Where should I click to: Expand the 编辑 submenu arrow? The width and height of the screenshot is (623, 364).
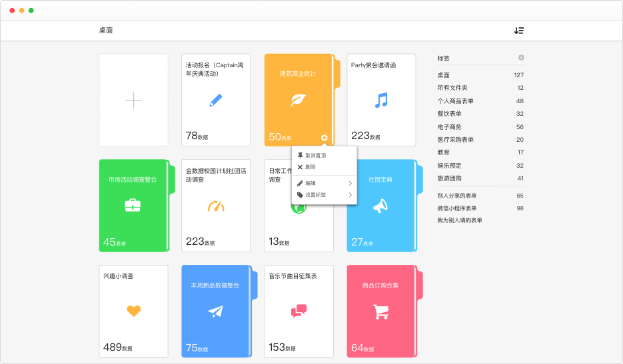tap(350, 183)
